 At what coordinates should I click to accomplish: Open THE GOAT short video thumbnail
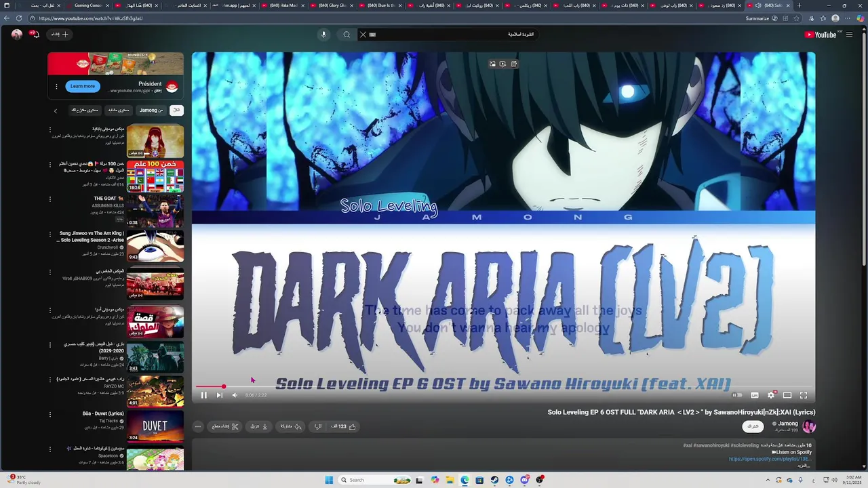click(x=155, y=211)
